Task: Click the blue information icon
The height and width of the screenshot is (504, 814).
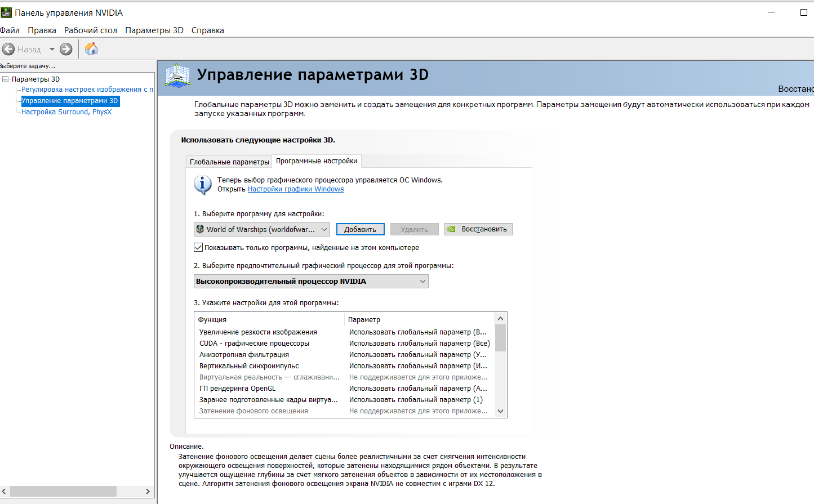Action: 202,184
